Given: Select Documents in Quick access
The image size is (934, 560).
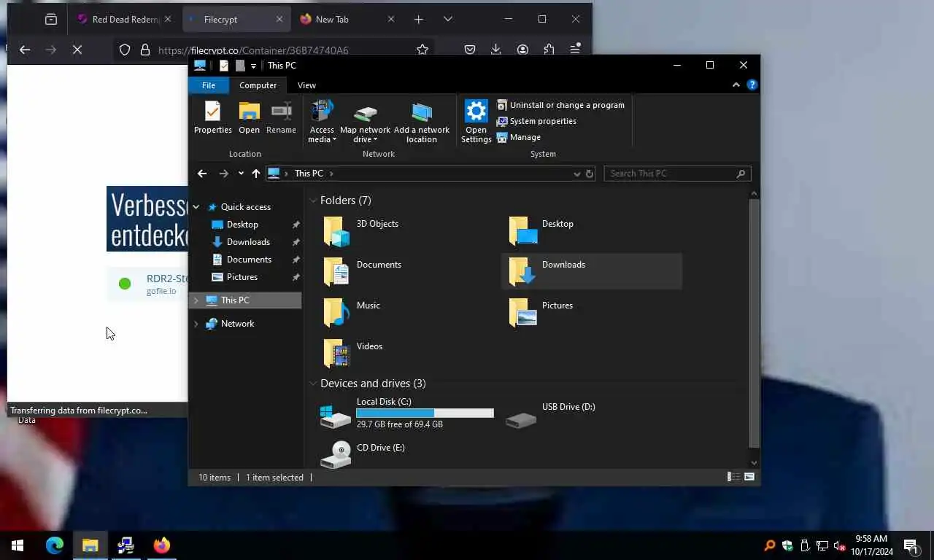Looking at the screenshot, I should (x=249, y=260).
